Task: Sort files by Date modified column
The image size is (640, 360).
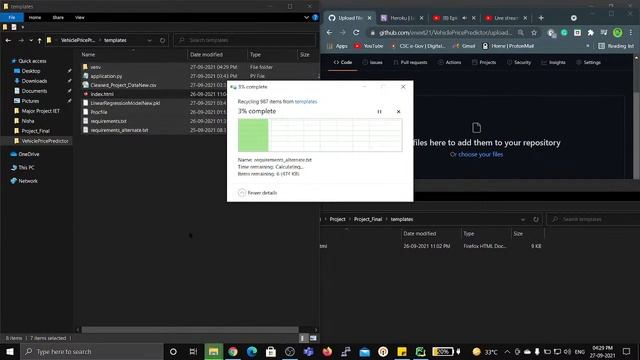Action: pos(206,54)
